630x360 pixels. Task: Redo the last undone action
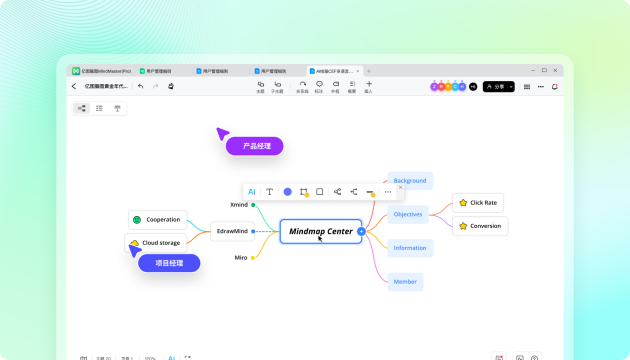tap(155, 86)
